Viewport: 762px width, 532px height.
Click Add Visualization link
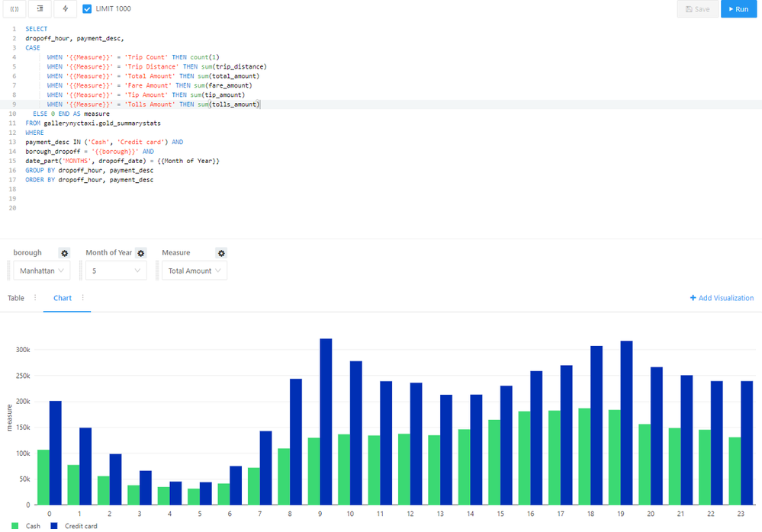(722, 297)
